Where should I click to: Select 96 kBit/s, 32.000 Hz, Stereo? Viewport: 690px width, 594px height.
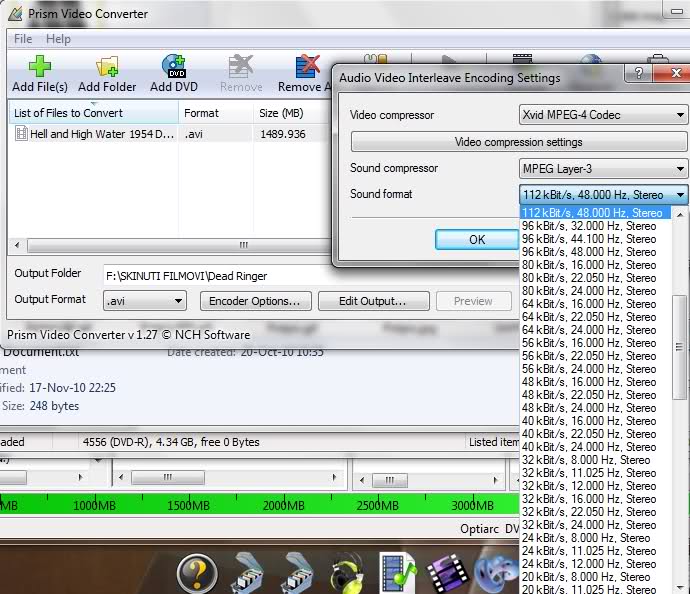coord(595,226)
